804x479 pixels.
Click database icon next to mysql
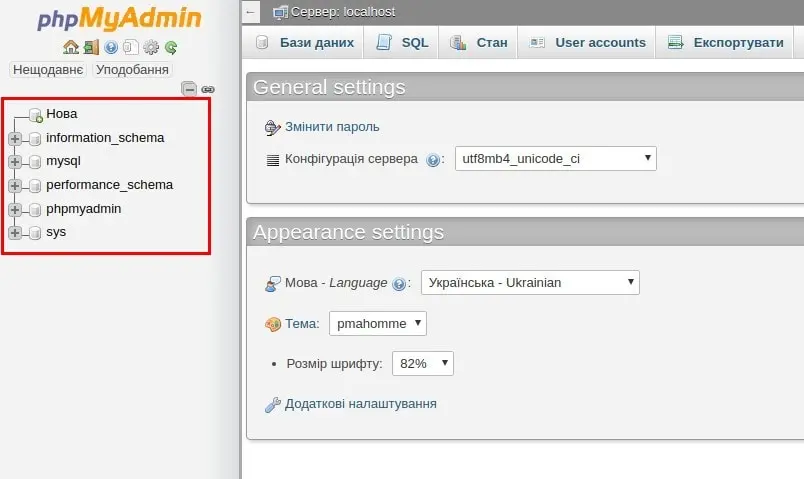pos(35,162)
